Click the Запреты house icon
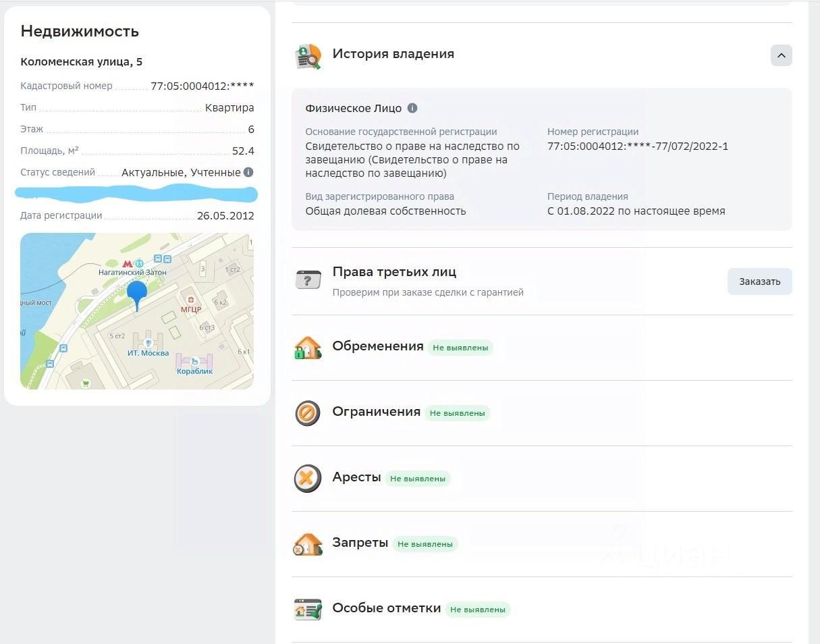820x644 pixels. tap(308, 544)
